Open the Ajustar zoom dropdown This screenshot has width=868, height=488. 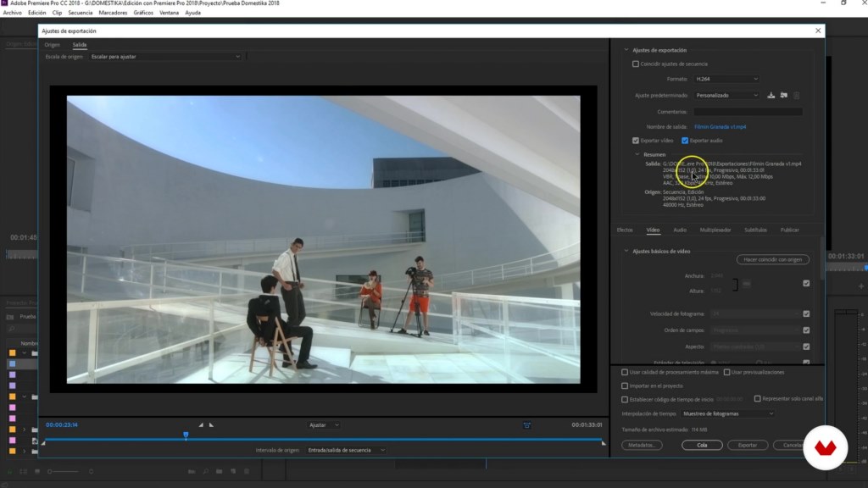324,425
